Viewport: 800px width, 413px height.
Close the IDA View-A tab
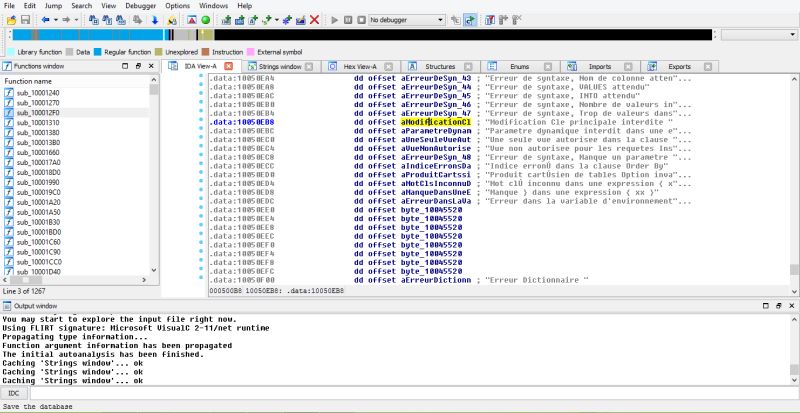pyautogui.click(x=229, y=66)
